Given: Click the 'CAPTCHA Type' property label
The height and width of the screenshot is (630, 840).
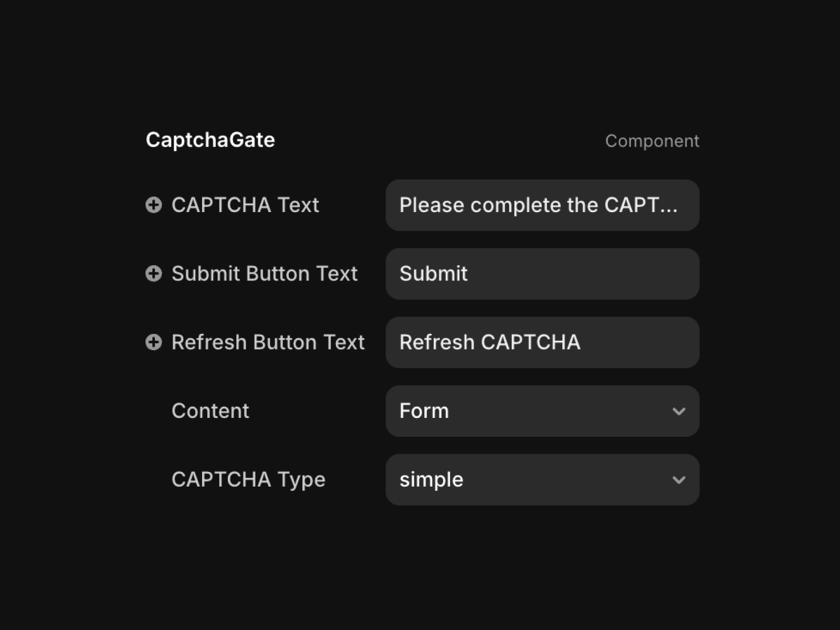Looking at the screenshot, I should [248, 480].
